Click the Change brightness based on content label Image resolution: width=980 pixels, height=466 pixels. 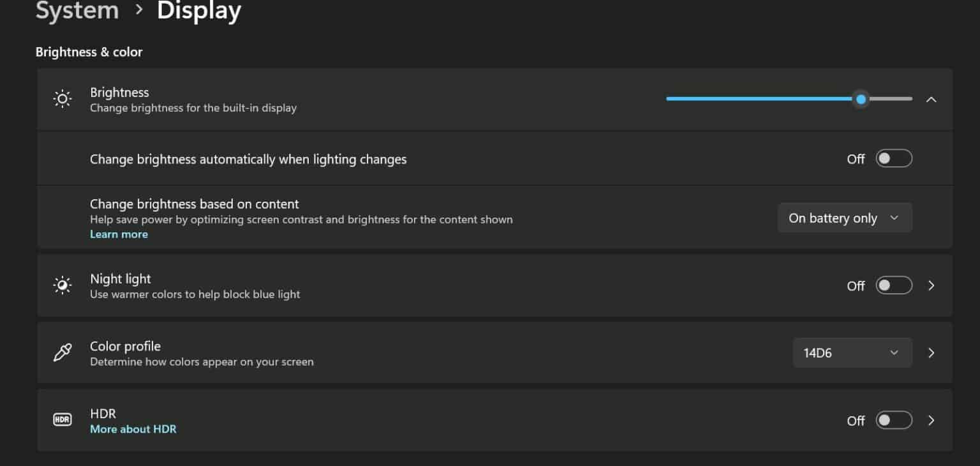click(194, 204)
